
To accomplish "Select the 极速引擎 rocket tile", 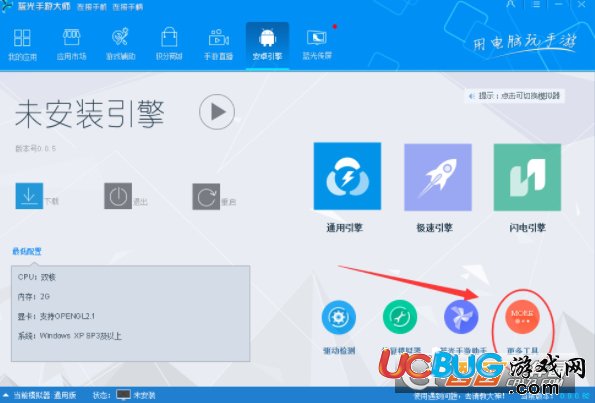I will point(438,177).
